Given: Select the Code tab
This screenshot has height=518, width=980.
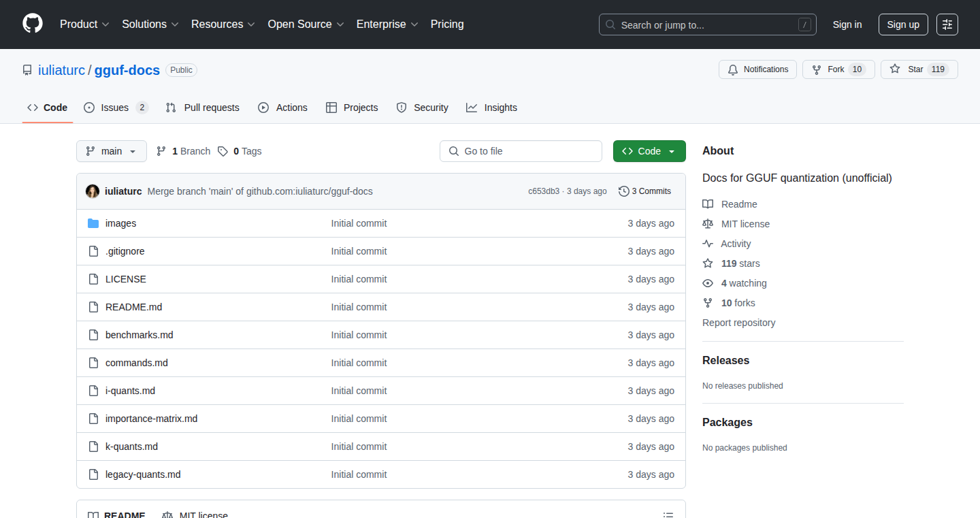Looking at the screenshot, I should click(48, 108).
